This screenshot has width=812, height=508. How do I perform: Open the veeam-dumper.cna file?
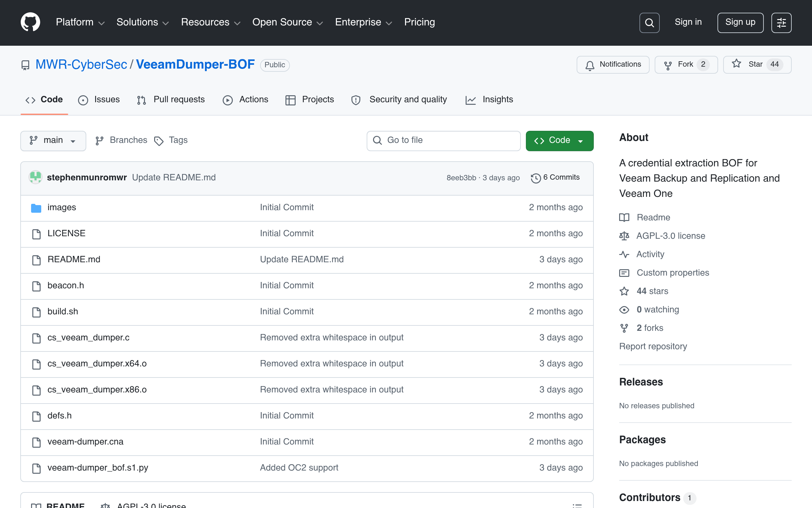tap(85, 442)
